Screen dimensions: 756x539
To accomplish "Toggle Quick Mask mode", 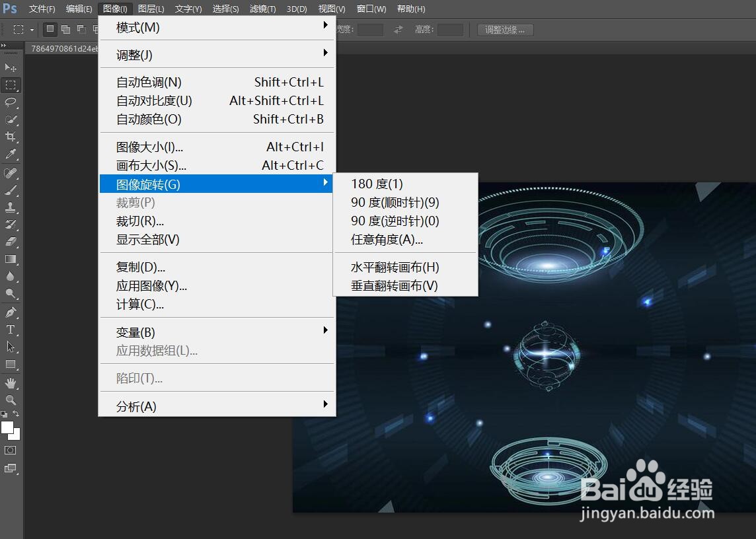I will click(10, 450).
